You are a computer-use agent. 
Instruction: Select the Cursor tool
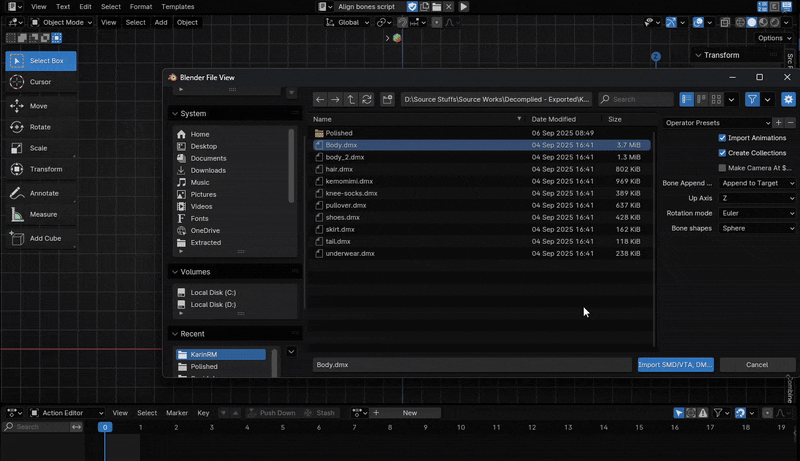click(x=41, y=82)
